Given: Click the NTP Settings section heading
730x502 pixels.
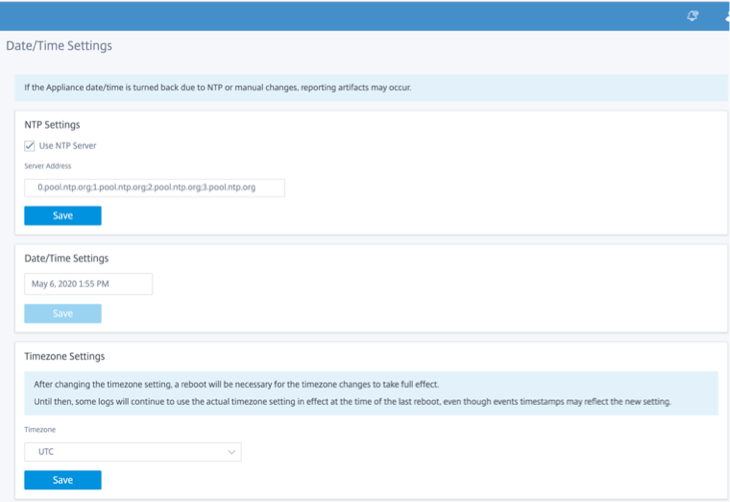Looking at the screenshot, I should 52,125.
